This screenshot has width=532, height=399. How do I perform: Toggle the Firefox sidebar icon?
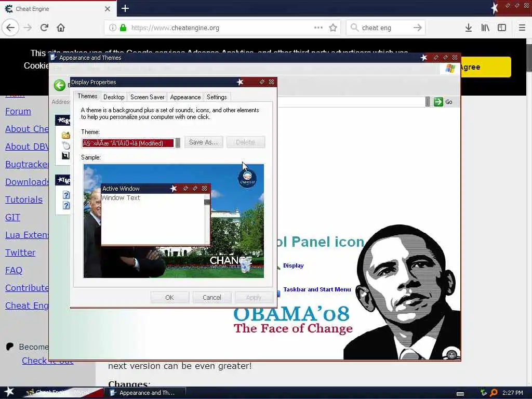coord(502,28)
